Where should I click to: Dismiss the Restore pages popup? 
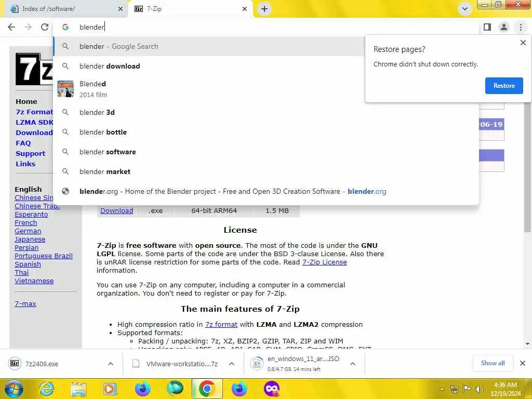523,43
